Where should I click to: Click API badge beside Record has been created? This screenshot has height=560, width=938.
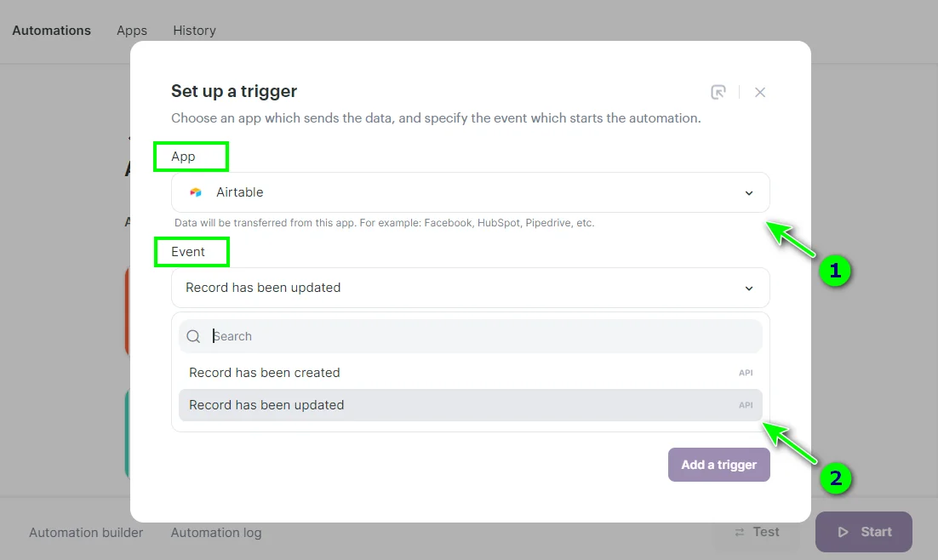pyautogui.click(x=746, y=373)
